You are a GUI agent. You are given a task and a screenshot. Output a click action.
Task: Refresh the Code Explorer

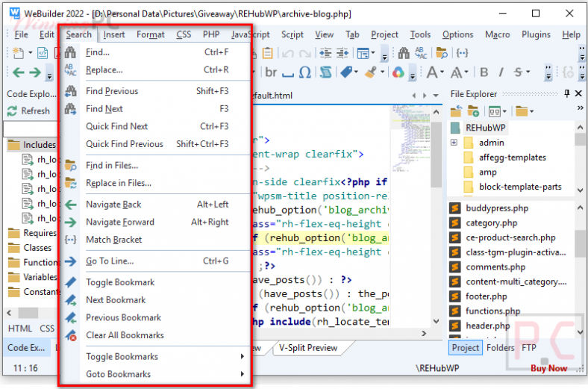[28, 111]
